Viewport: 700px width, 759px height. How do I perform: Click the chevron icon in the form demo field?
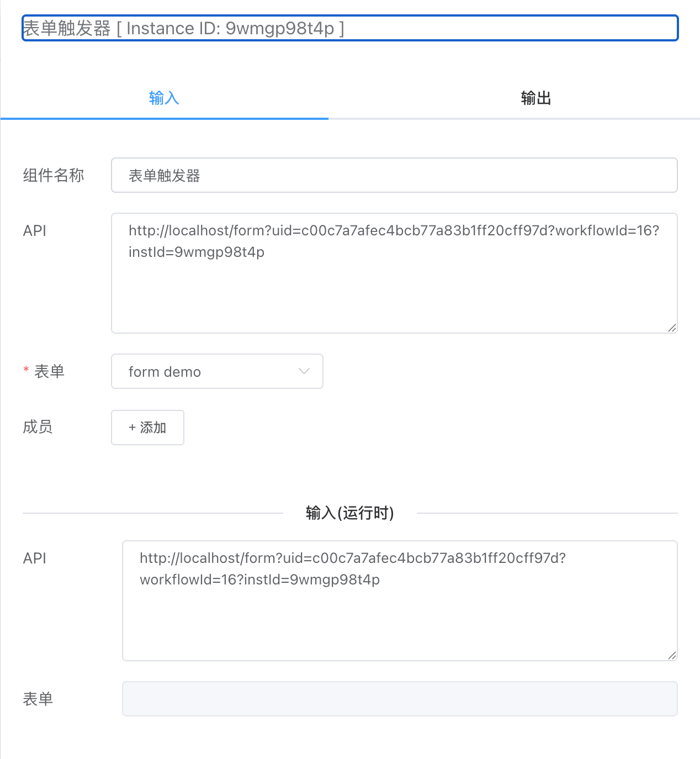[x=303, y=371]
